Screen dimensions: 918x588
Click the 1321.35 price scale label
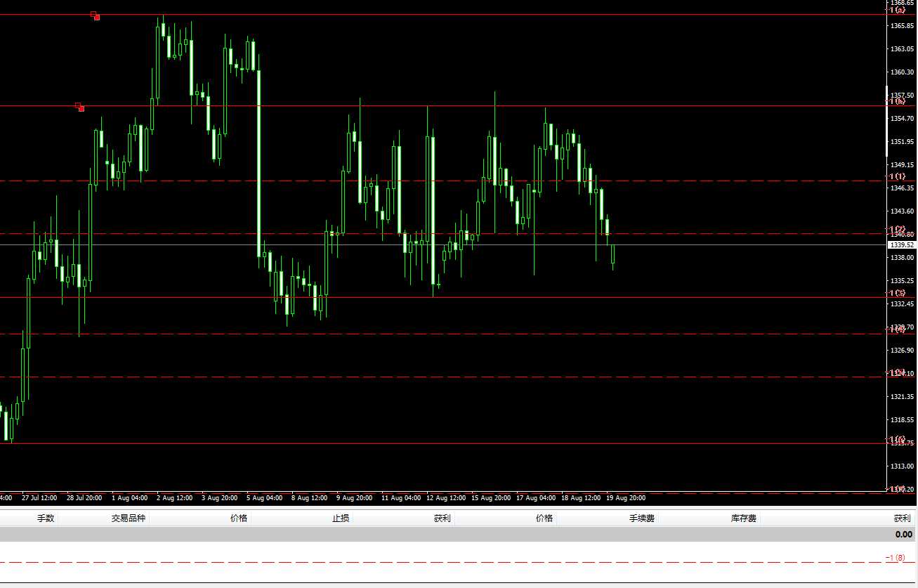pos(902,397)
